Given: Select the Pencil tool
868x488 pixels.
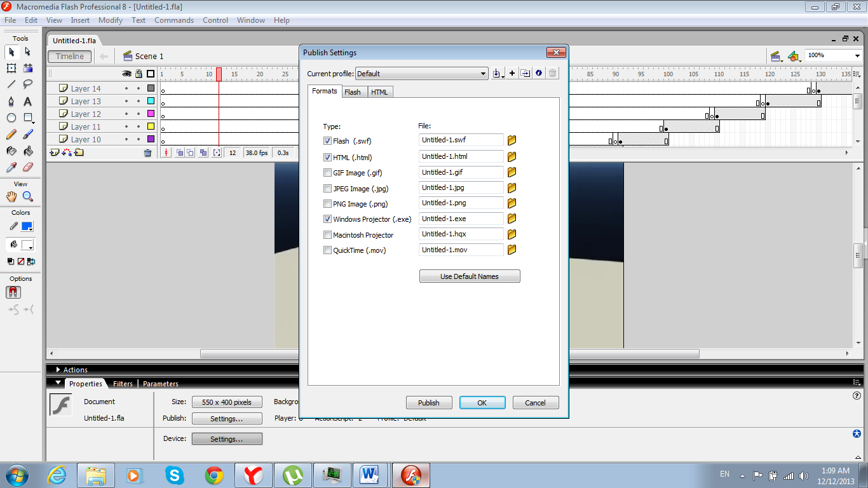Looking at the screenshot, I should [11, 134].
